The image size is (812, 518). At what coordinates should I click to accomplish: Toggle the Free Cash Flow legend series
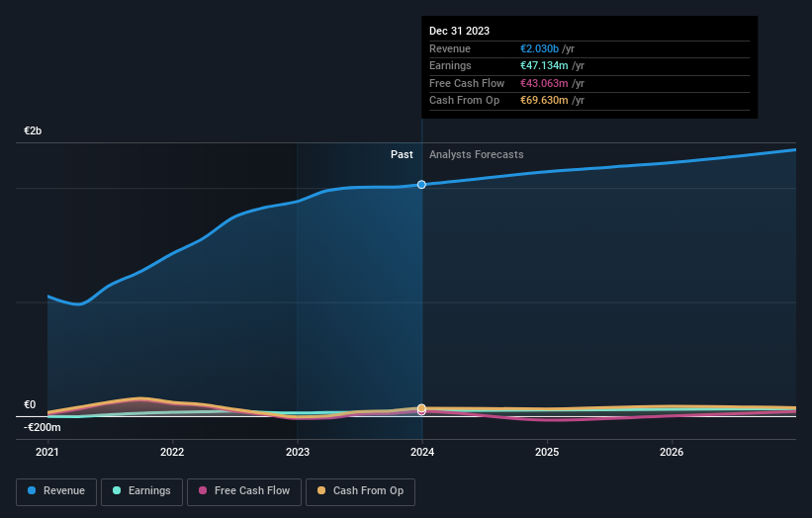244,491
